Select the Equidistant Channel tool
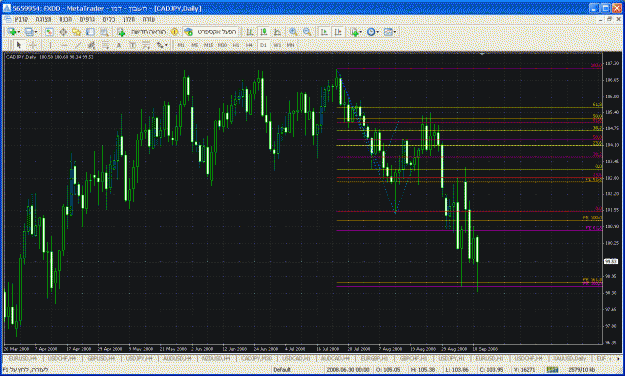Screen dimensions: 625x376 tap(91, 45)
